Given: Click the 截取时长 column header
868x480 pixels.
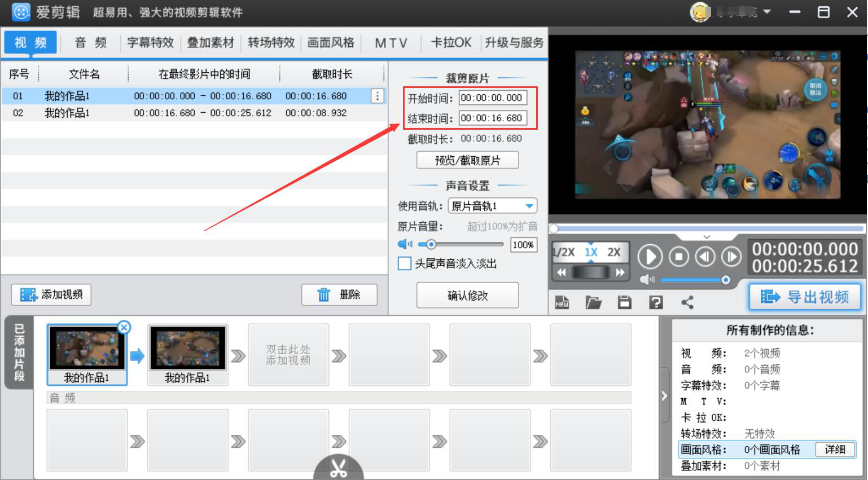Looking at the screenshot, I should (332, 74).
